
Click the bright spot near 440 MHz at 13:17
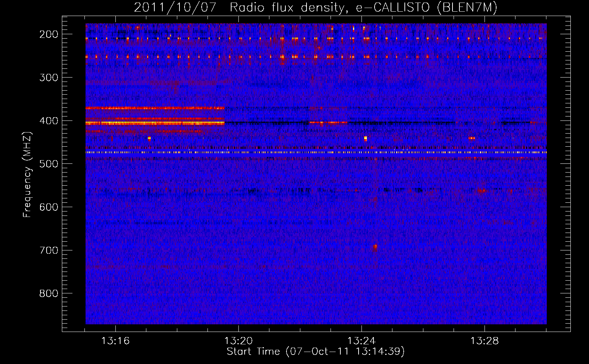(x=149, y=138)
